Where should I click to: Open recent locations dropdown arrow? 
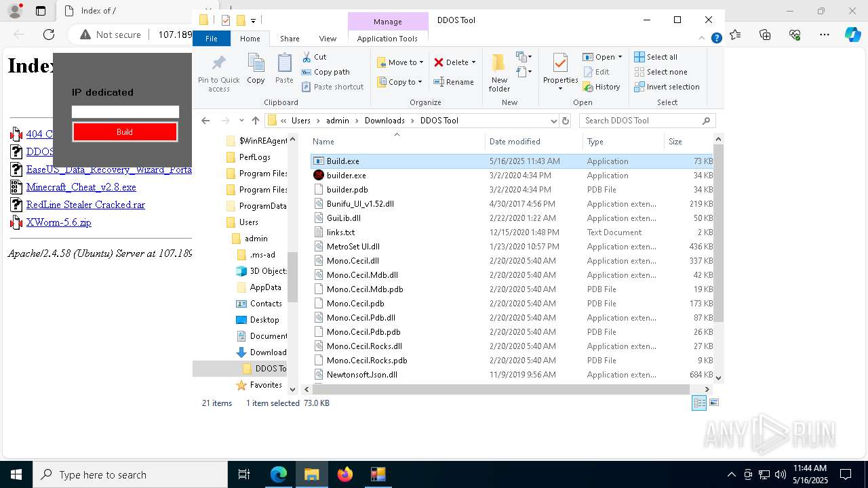click(241, 121)
